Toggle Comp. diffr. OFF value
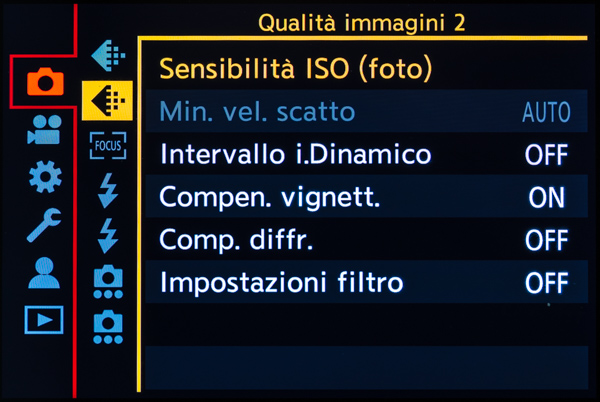Screen dimensions: 600x402 pyautogui.click(x=547, y=241)
